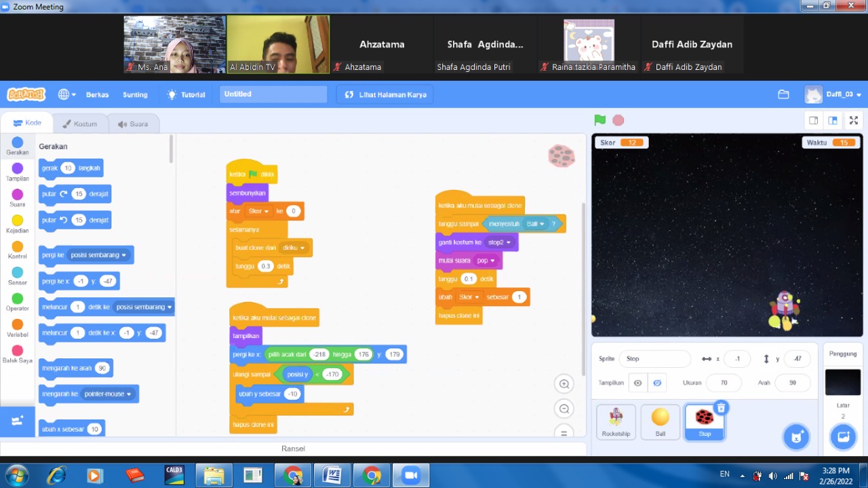Image resolution: width=868 pixels, height=488 pixels.
Task: Open Skor dropdown in ubah block
Action: coord(469,297)
